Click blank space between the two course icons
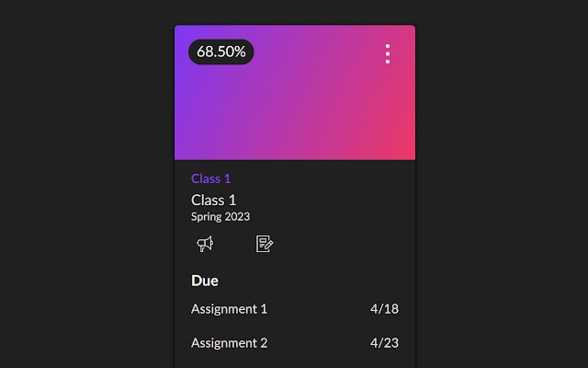The height and width of the screenshot is (368, 588). pos(235,244)
